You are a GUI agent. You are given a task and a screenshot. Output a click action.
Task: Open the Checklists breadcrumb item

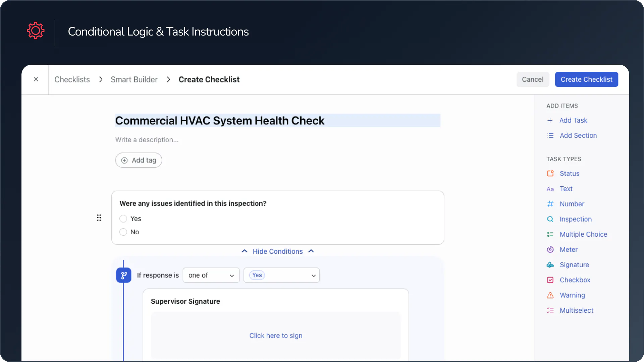[x=72, y=79]
